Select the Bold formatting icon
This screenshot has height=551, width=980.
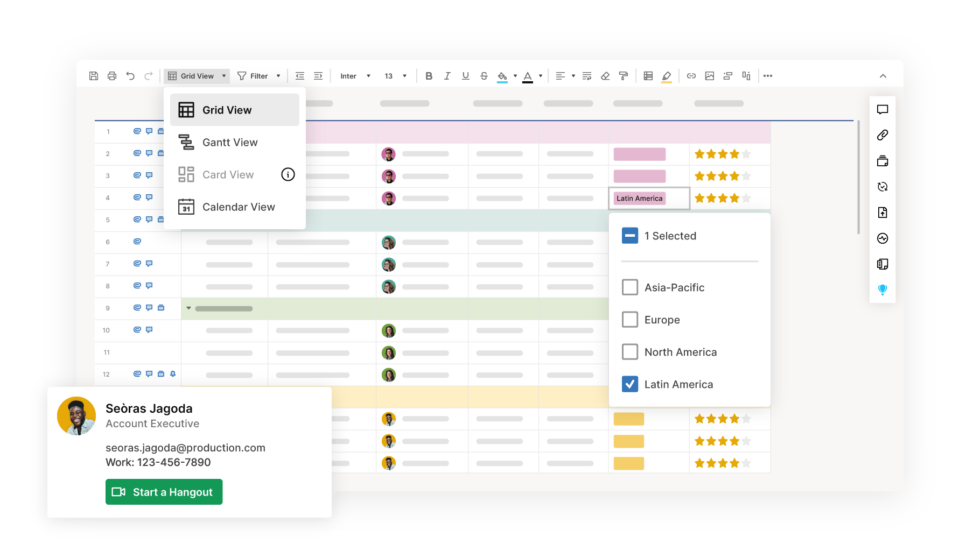[429, 76]
